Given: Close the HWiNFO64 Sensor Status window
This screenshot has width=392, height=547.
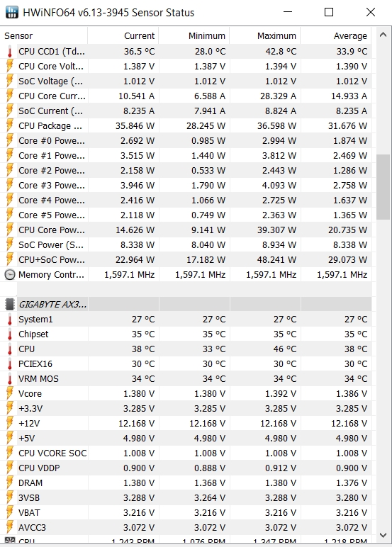Looking at the screenshot, I should [x=371, y=12].
